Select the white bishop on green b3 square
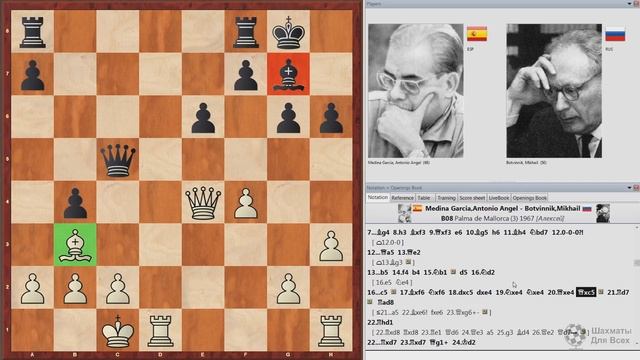 pos(75,245)
